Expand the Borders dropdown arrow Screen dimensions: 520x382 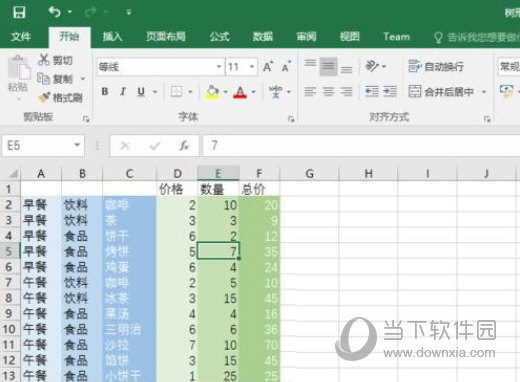[190, 92]
